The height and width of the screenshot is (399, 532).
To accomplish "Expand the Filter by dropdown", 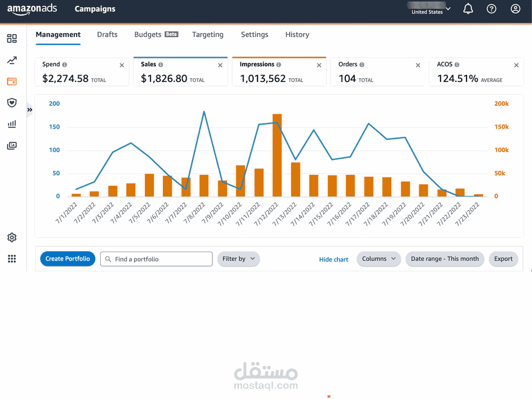I will click(238, 259).
